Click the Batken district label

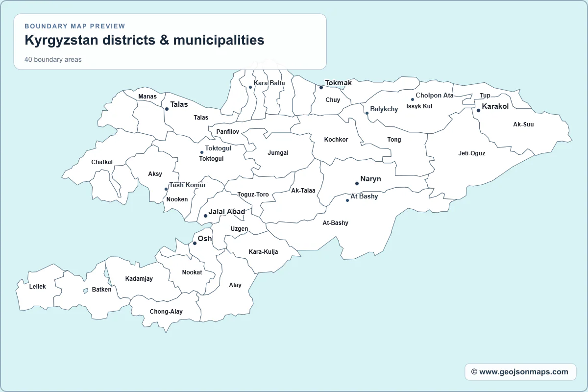pos(101,290)
